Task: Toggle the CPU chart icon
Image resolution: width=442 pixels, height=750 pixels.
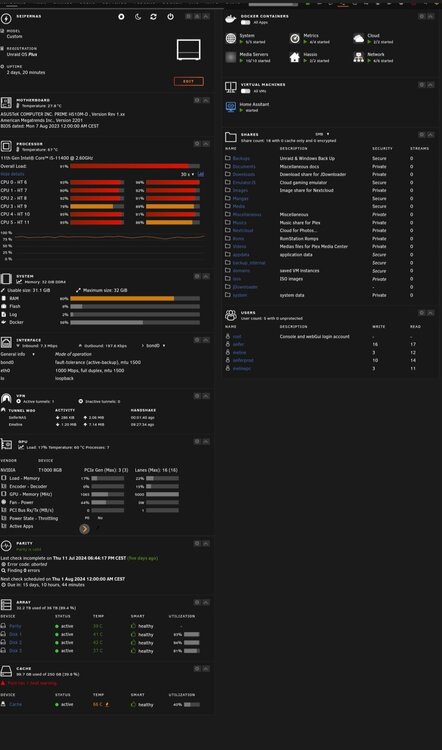Action: point(201,175)
